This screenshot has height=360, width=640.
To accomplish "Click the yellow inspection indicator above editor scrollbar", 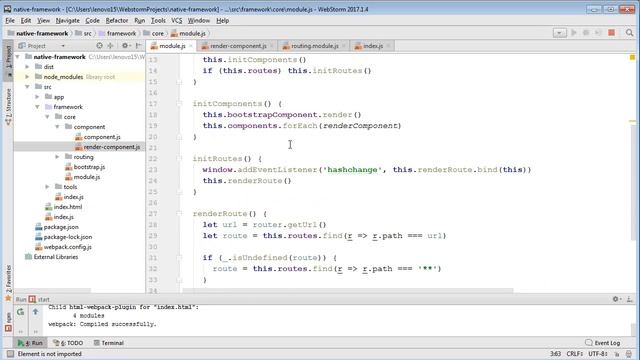I will (632, 57).
